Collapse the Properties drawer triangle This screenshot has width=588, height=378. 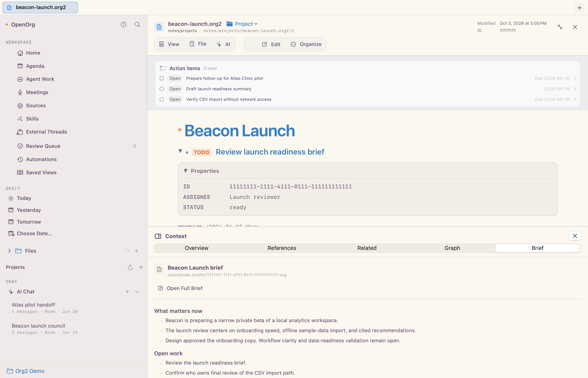pos(185,171)
